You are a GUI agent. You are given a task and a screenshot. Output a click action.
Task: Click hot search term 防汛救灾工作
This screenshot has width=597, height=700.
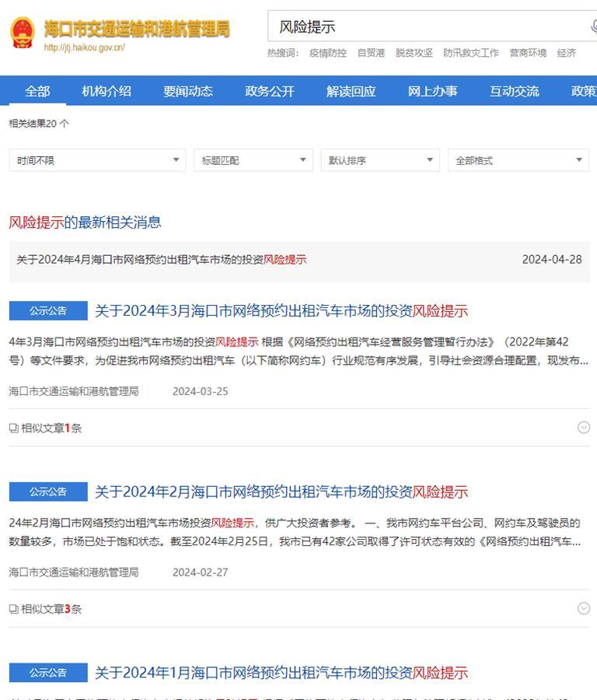pyautogui.click(x=471, y=53)
